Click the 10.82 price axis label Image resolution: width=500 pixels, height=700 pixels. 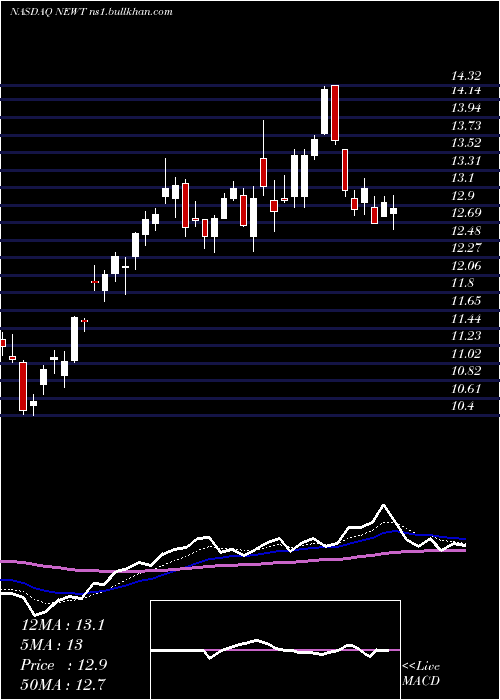tap(467, 371)
